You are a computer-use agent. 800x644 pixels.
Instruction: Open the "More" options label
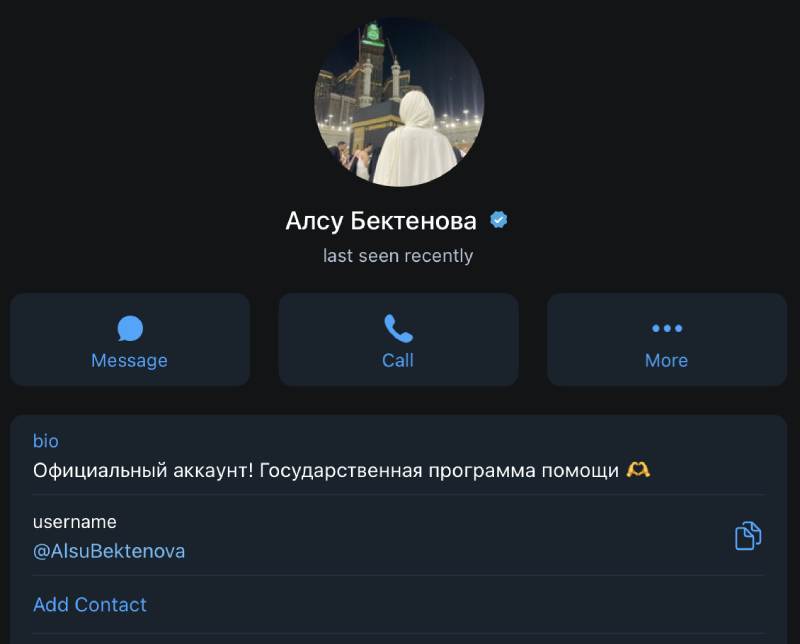666,360
